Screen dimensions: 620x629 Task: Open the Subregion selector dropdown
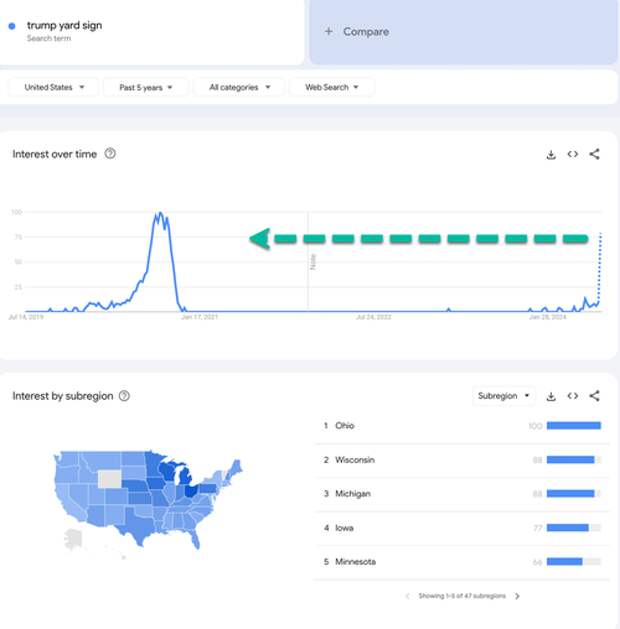pyautogui.click(x=504, y=396)
